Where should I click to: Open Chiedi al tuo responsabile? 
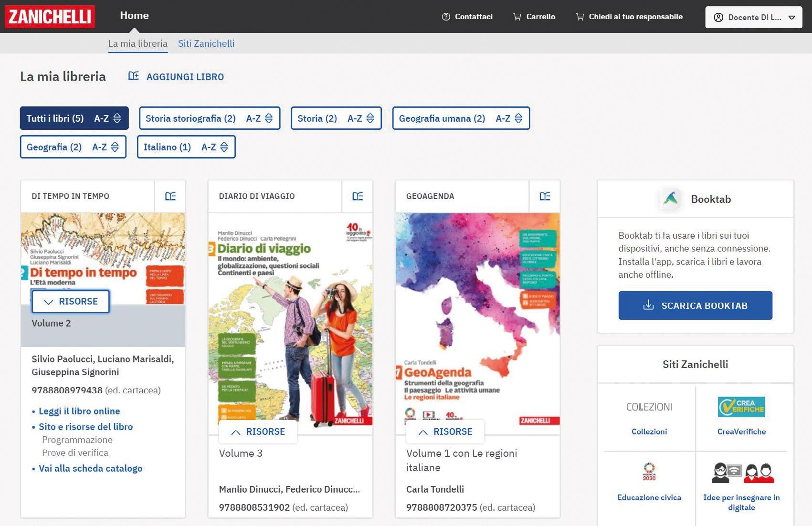[x=635, y=17]
